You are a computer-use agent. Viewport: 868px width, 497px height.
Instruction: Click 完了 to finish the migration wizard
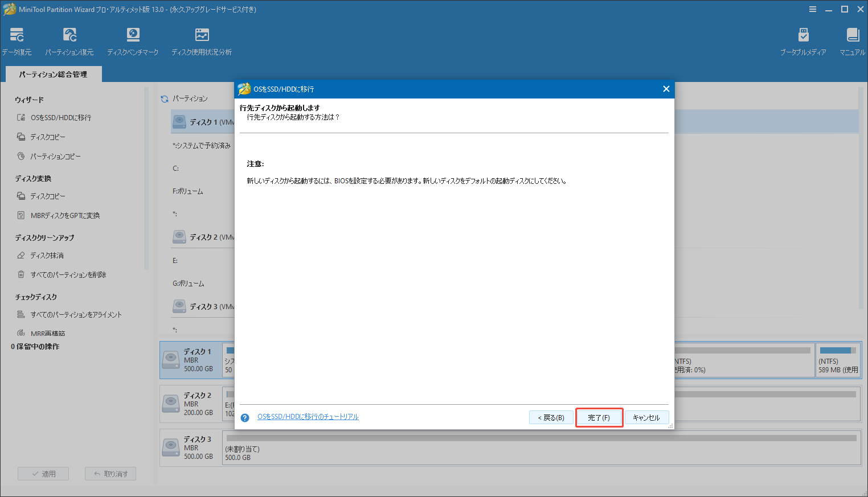(599, 417)
